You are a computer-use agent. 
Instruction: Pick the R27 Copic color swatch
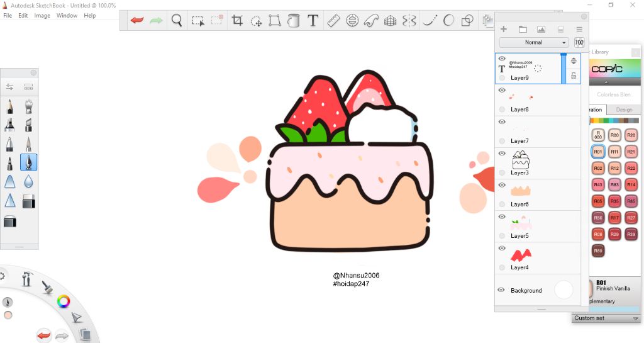click(631, 218)
